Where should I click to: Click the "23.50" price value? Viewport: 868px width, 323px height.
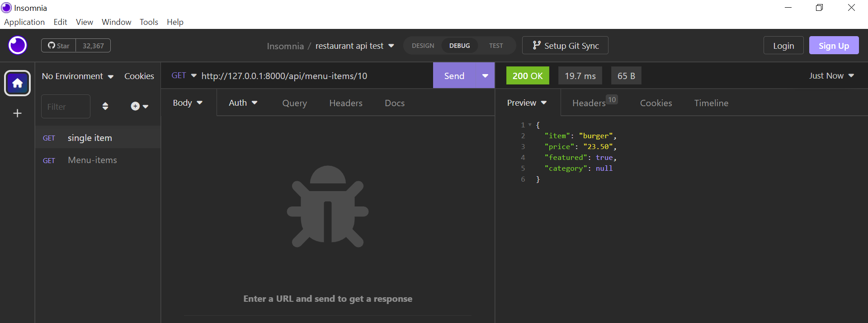click(x=598, y=146)
